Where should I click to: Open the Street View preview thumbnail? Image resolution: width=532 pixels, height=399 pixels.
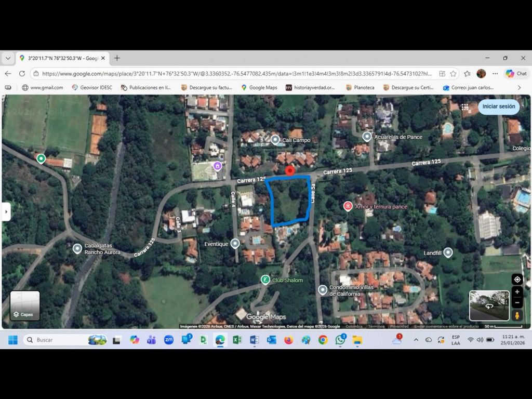tap(489, 305)
